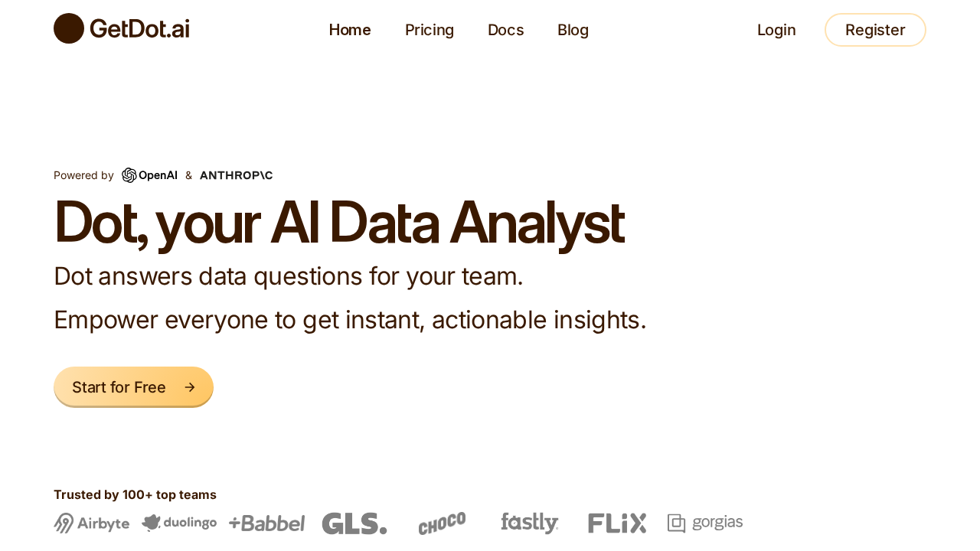Select the GetDot.ai text wordmark
This screenshot has height=551, width=980.
[x=139, y=28]
